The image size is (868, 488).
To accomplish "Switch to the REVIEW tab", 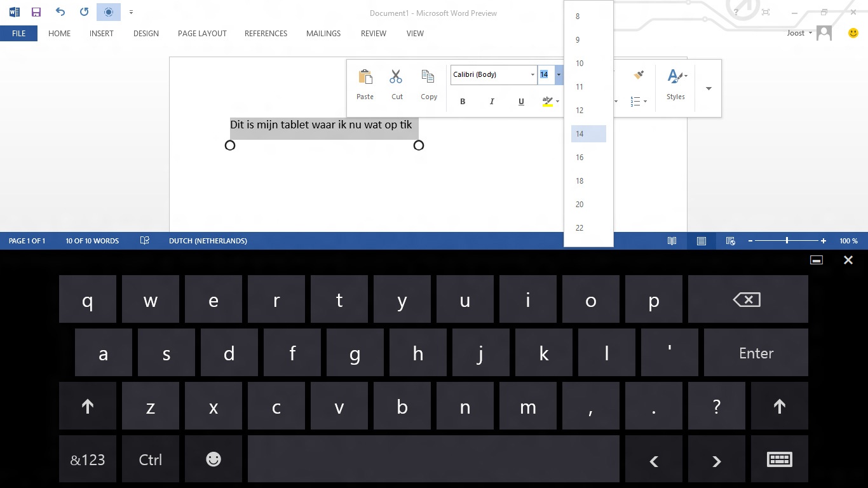I will point(374,33).
